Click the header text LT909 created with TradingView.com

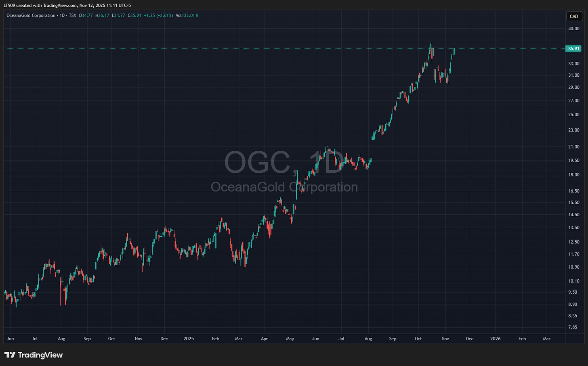pyautogui.click(x=40, y=5)
